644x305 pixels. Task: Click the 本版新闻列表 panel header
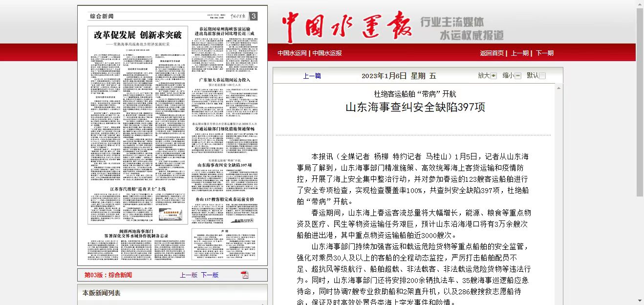tap(172, 293)
